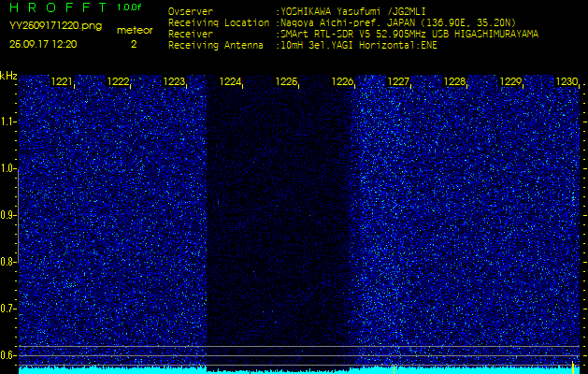This screenshot has height=374, width=588.
Task: Click the 1225 time label
Action: tap(286, 81)
